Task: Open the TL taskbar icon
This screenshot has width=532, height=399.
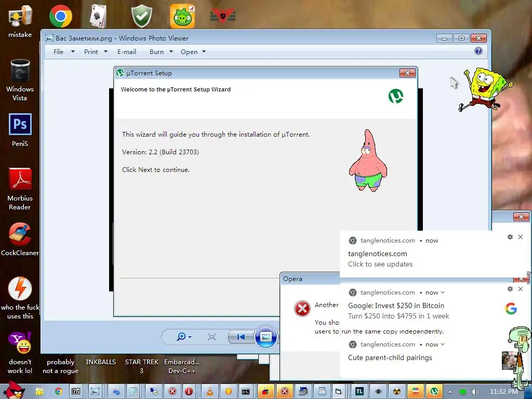Action: click(359, 392)
